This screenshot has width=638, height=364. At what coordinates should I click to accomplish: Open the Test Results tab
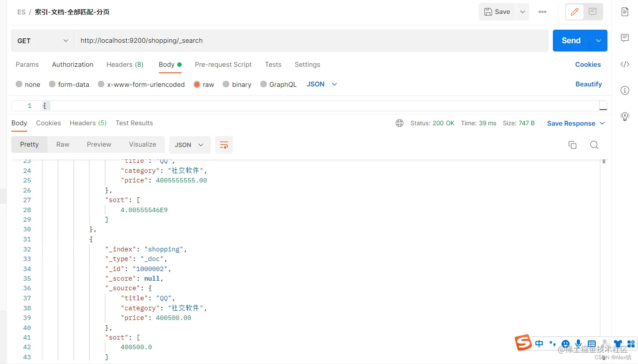pyautogui.click(x=134, y=123)
